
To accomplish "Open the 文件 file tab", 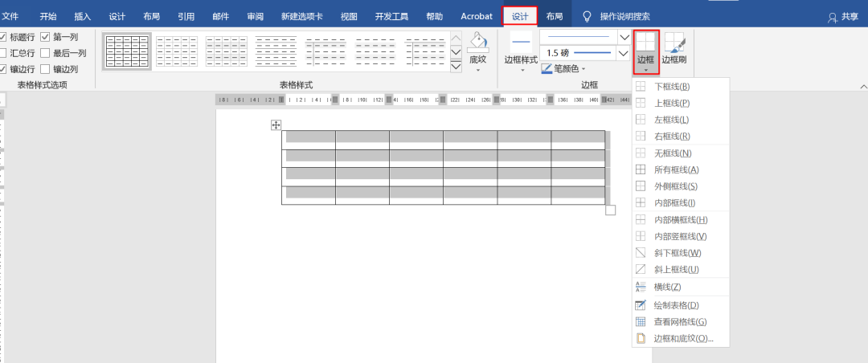I will (10, 17).
